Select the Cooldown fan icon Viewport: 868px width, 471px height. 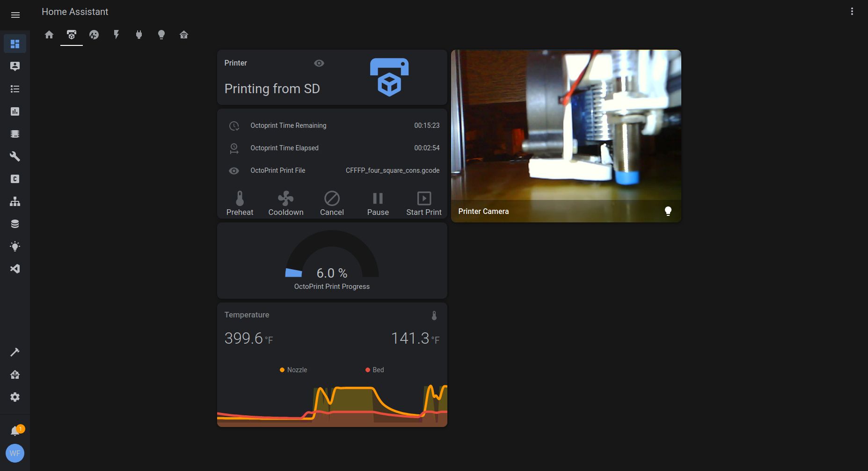[285, 198]
